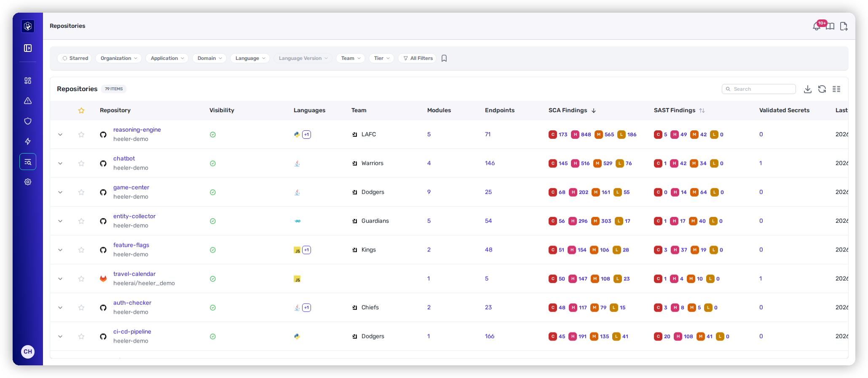Expand the travel-calendar row
868x378 pixels.
coord(60,279)
